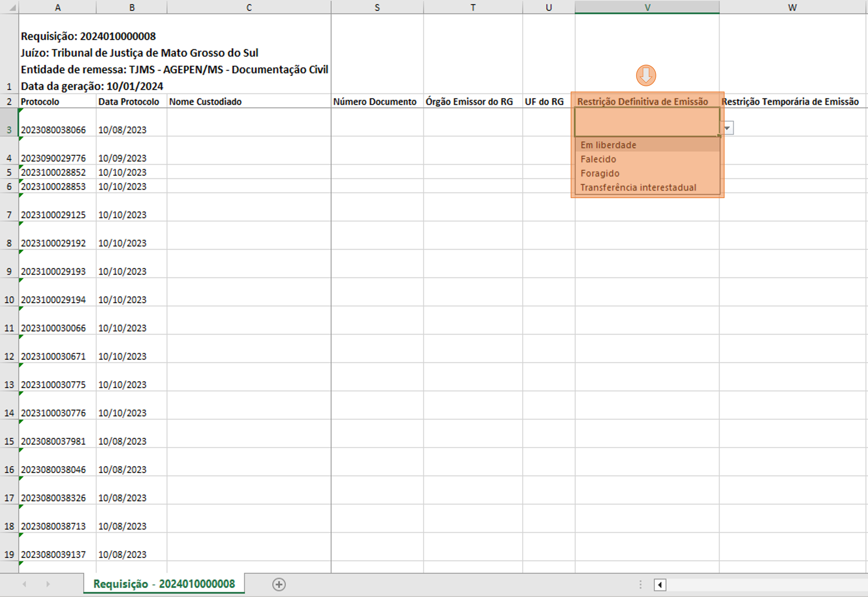Image resolution: width=868 pixels, height=597 pixels.
Task: Select cell with protocol 2023100028852
Action: (x=57, y=172)
